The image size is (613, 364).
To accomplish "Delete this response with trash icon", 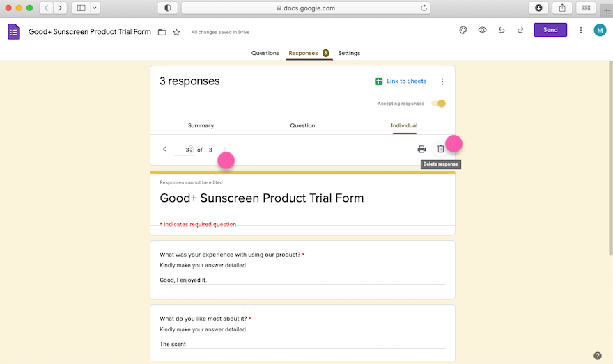I will coord(440,149).
